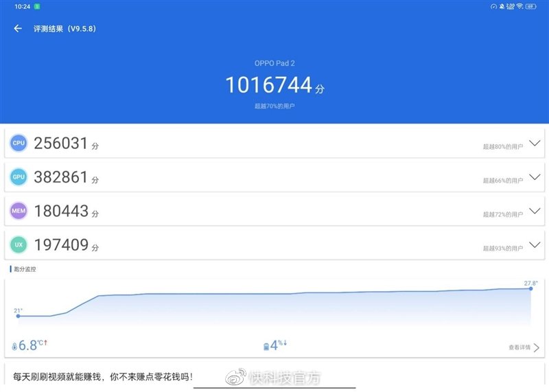Click the 6.8°C temperature rise value
549x392 pixels.
[x=33, y=345]
